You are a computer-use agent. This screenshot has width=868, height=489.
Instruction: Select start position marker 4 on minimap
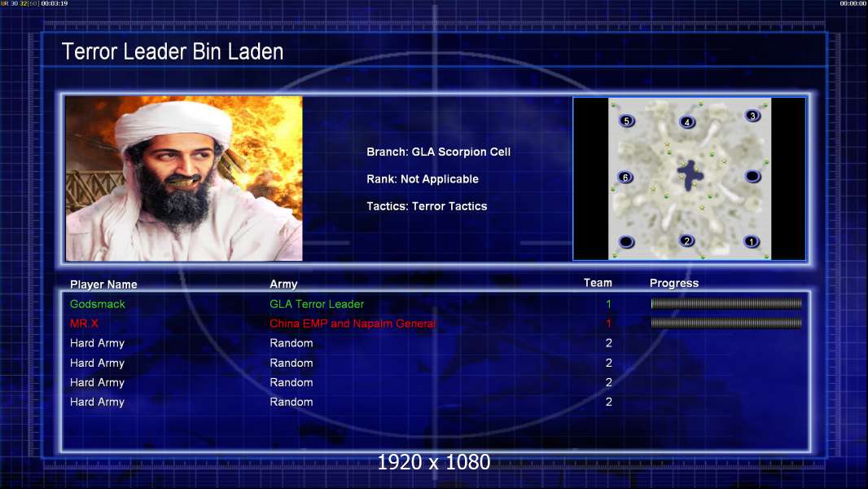(x=687, y=122)
